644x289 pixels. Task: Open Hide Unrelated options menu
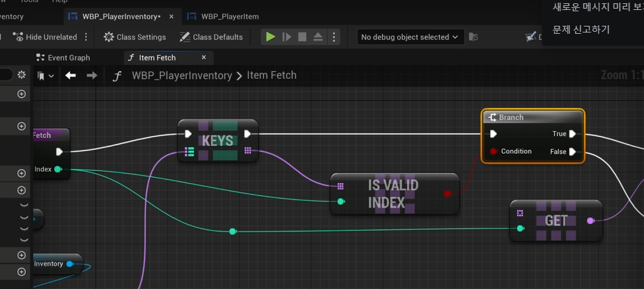pos(86,37)
